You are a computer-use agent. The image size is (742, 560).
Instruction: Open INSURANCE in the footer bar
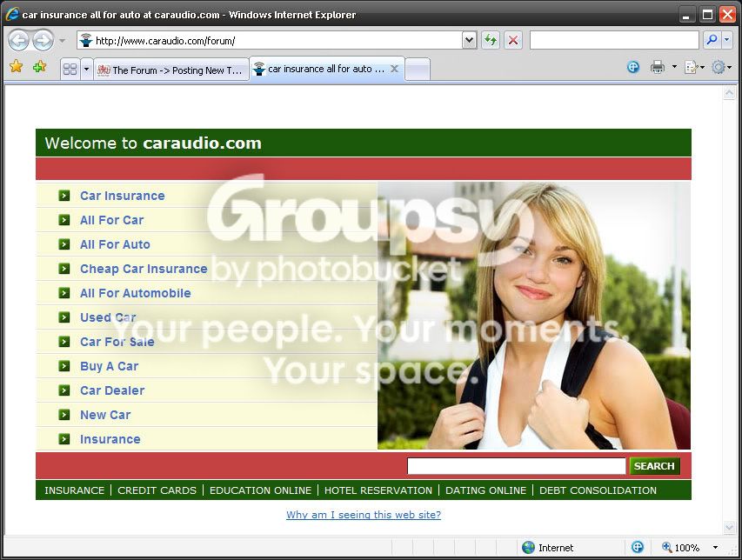[x=74, y=490]
